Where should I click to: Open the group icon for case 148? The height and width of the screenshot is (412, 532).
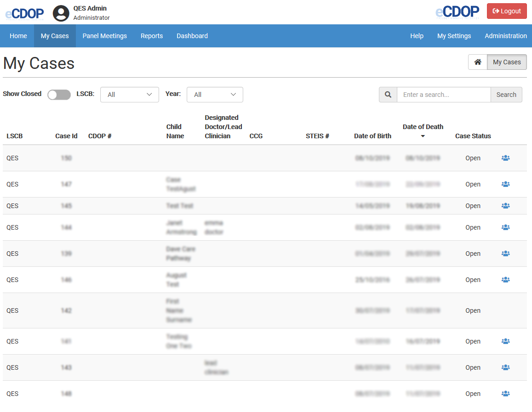(x=505, y=394)
